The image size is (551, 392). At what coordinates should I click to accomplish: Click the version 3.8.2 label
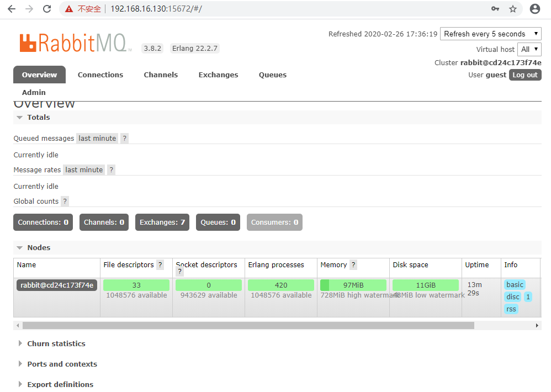click(152, 49)
